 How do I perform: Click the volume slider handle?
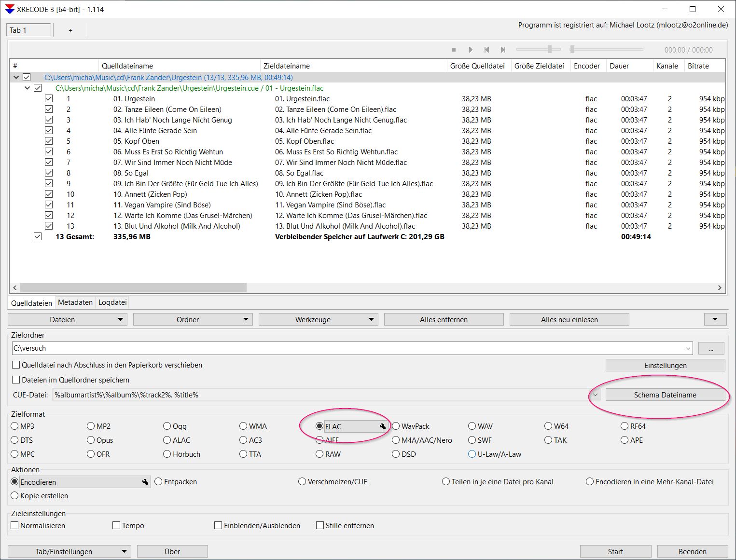point(549,49)
